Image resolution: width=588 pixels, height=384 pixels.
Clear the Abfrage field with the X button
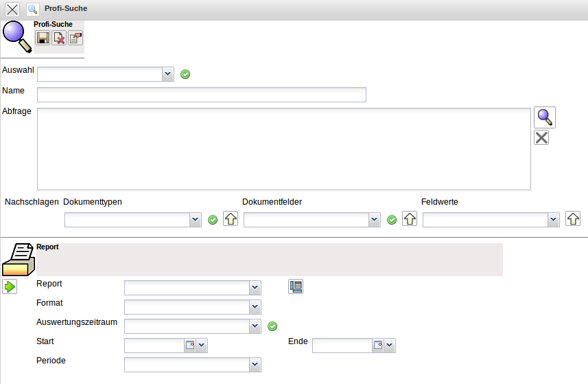pyautogui.click(x=541, y=138)
